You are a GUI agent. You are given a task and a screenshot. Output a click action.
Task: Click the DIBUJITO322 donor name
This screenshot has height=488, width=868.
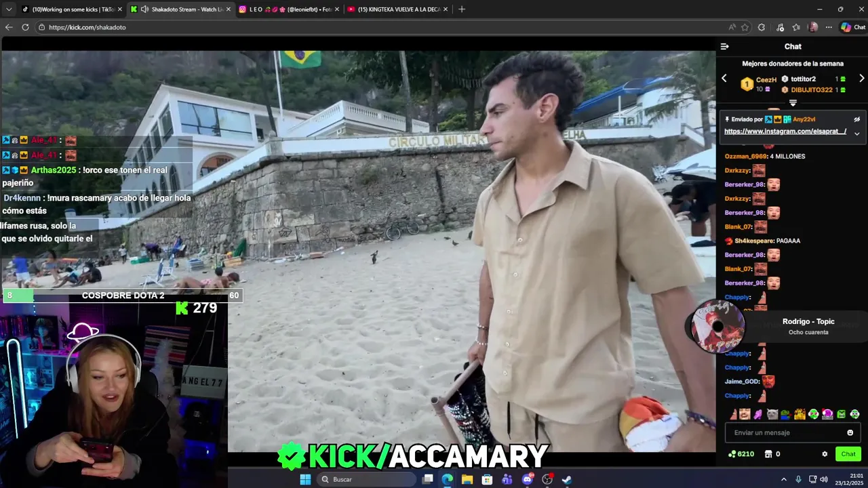[x=812, y=89]
